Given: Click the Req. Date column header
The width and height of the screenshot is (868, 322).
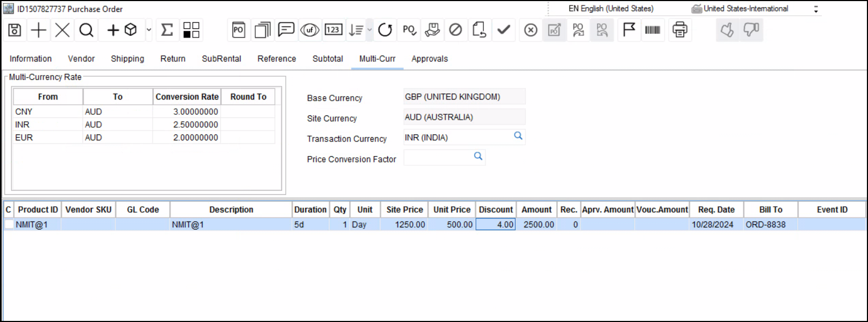Looking at the screenshot, I should point(716,210).
